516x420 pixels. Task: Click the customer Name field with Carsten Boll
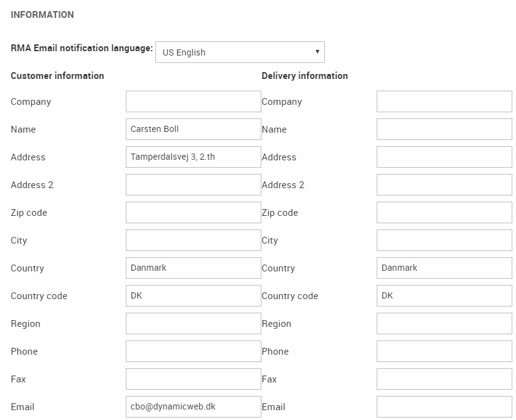click(x=193, y=130)
